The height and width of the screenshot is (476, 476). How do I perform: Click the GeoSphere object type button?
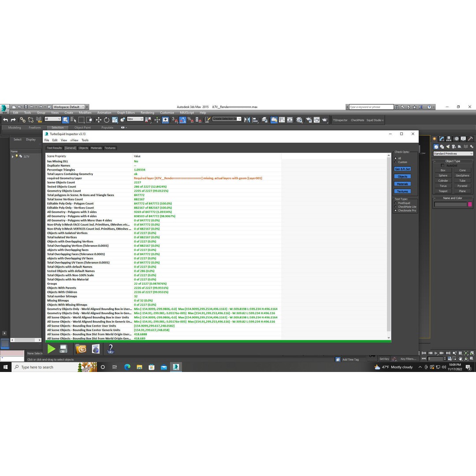tap(462, 175)
